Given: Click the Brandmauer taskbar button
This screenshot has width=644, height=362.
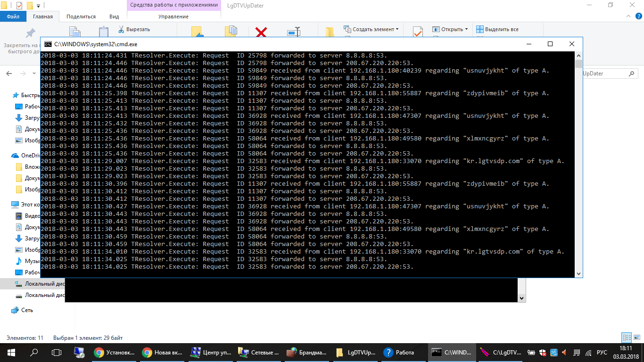Looking at the screenshot, I should 306,352.
